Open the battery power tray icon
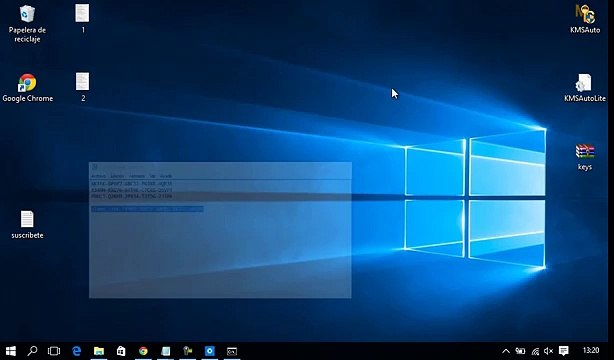 (x=520, y=351)
